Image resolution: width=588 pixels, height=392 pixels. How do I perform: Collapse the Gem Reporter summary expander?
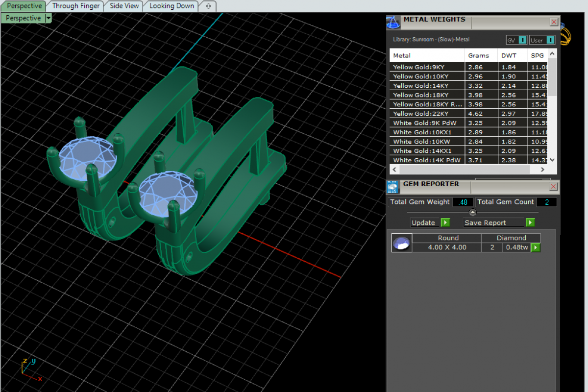point(472,212)
